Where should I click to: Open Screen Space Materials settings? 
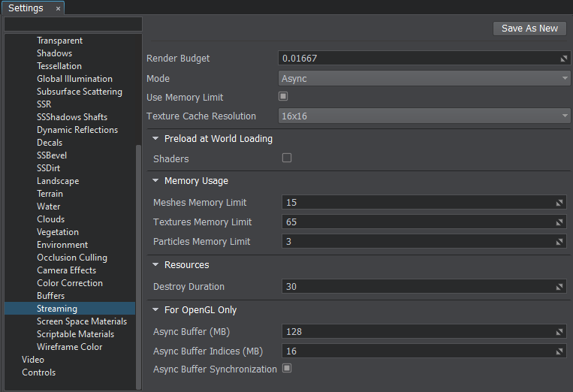point(82,321)
